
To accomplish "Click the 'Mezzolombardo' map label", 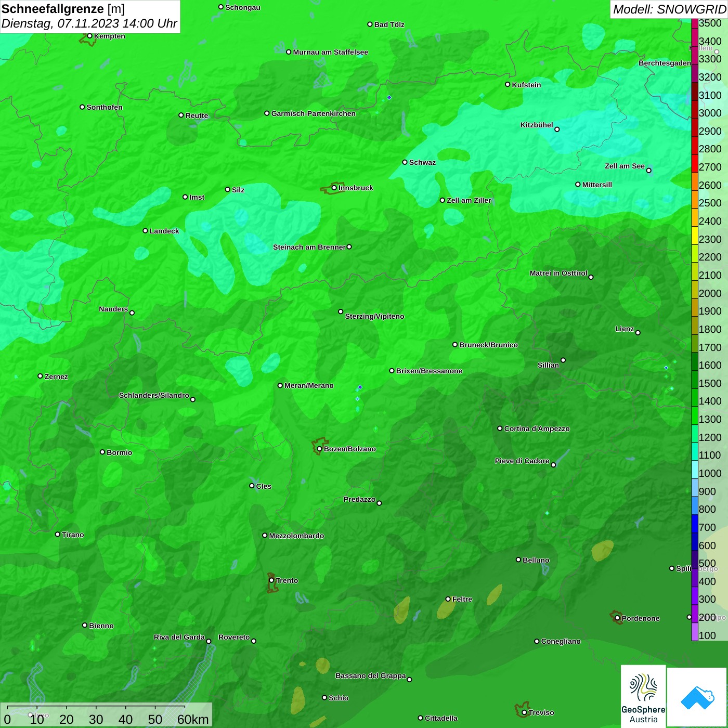I will coord(296,536).
